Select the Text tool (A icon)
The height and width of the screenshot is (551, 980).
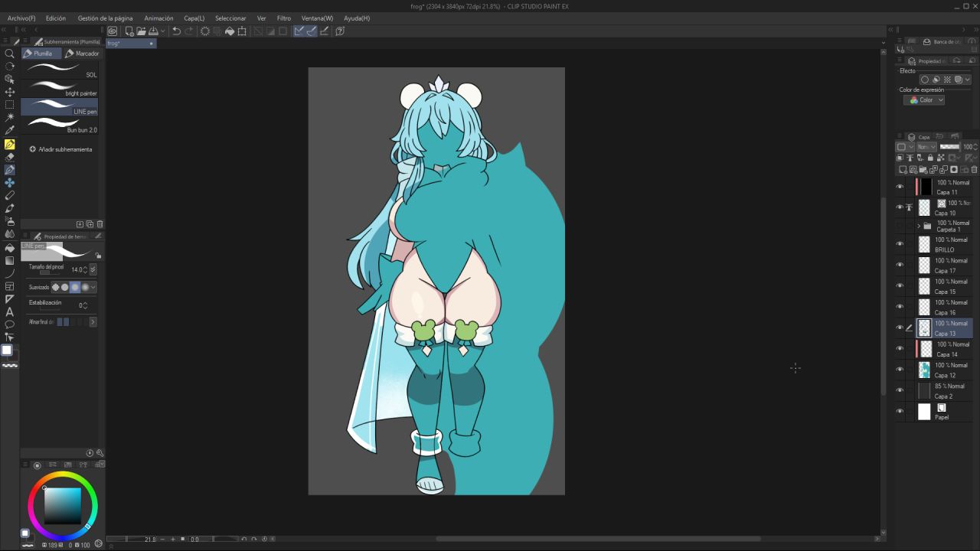10,312
